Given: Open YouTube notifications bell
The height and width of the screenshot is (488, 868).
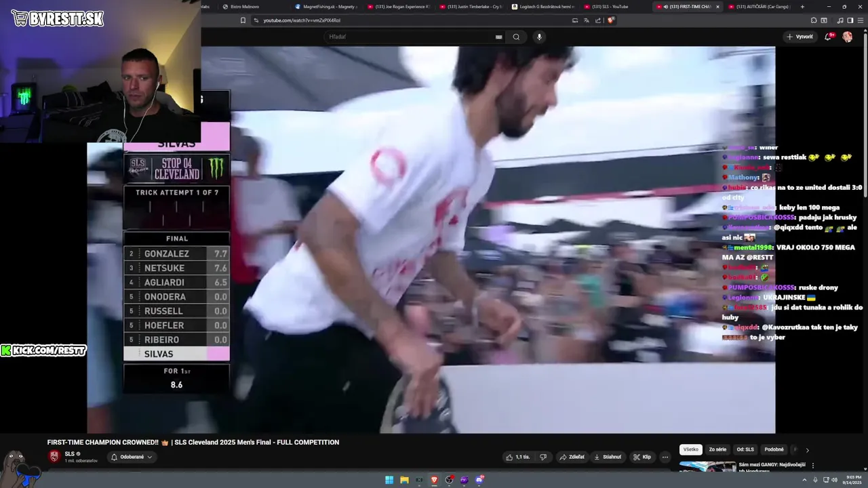Looking at the screenshot, I should (x=828, y=37).
